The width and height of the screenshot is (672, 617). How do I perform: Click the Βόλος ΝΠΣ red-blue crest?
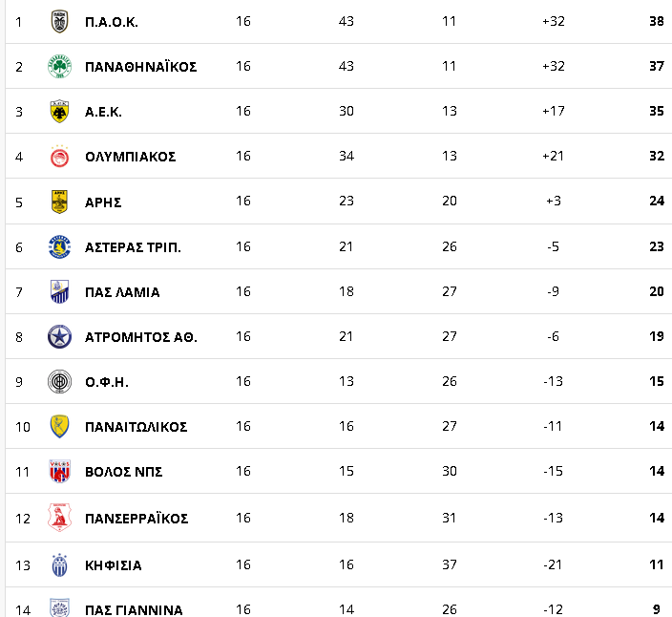coord(59,471)
